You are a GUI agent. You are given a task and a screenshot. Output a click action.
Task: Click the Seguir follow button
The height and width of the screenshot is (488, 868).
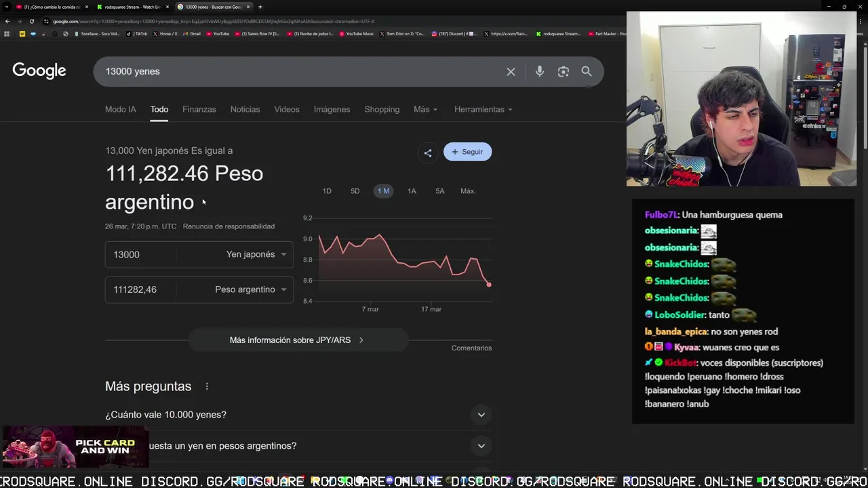point(467,152)
